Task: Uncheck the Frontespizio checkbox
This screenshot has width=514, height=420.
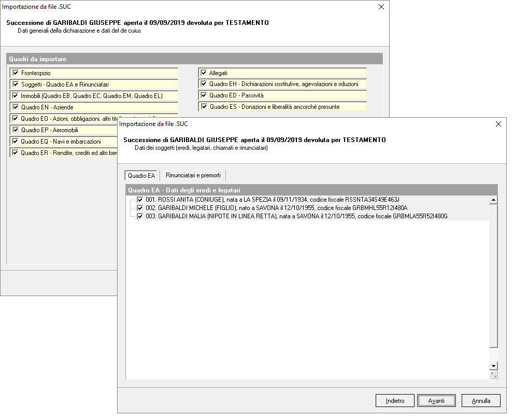Action: (x=16, y=73)
